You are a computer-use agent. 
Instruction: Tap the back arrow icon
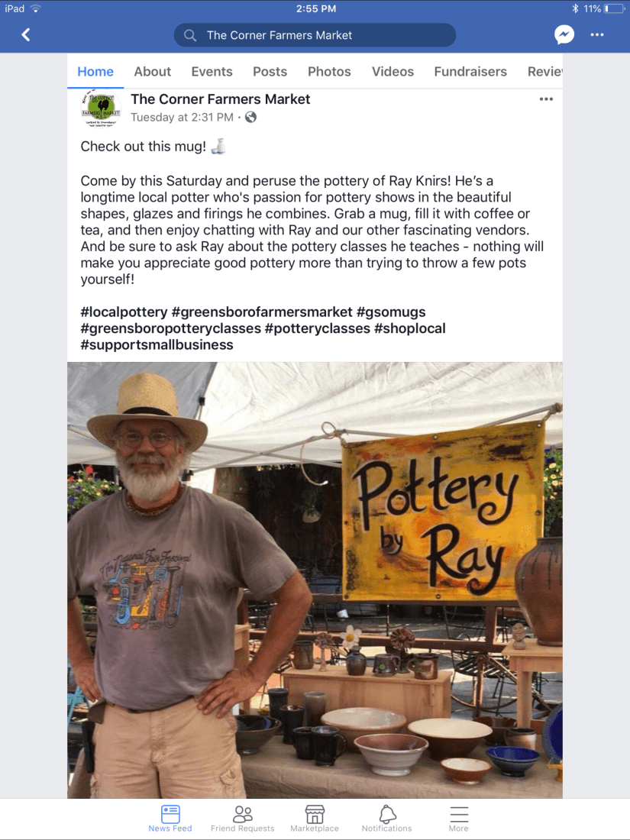tap(25, 35)
